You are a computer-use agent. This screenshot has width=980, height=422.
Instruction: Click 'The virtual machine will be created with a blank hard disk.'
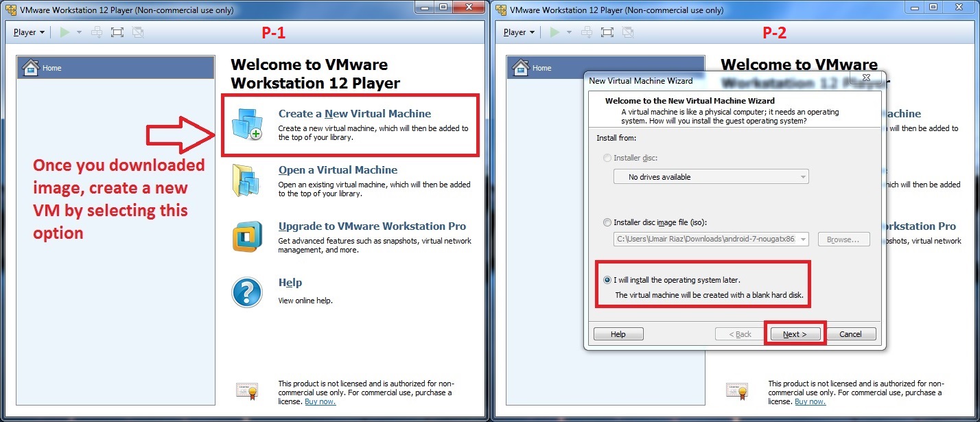point(709,295)
